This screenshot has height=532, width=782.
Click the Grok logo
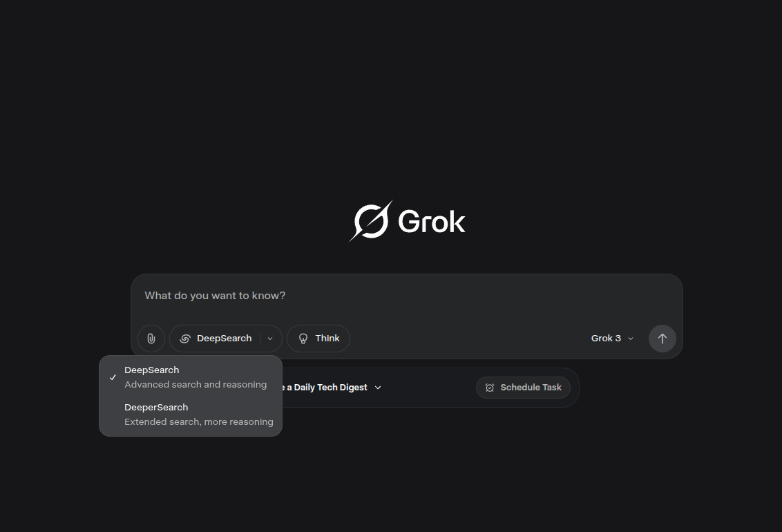click(x=407, y=221)
